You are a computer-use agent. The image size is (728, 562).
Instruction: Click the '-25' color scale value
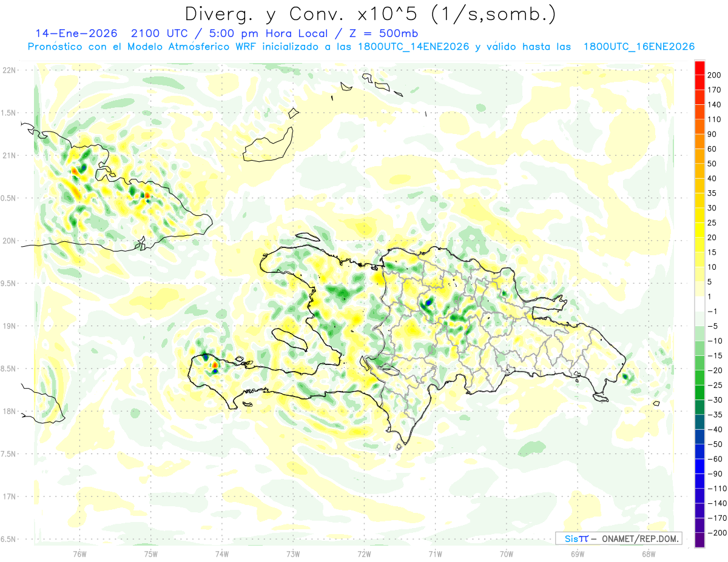tap(714, 385)
